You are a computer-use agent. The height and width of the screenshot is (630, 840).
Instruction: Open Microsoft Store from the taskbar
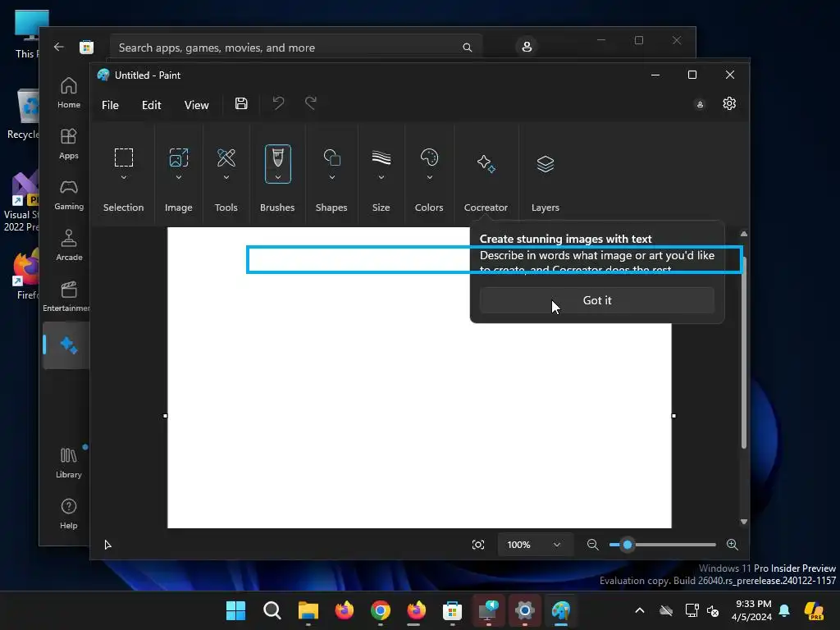(452, 610)
